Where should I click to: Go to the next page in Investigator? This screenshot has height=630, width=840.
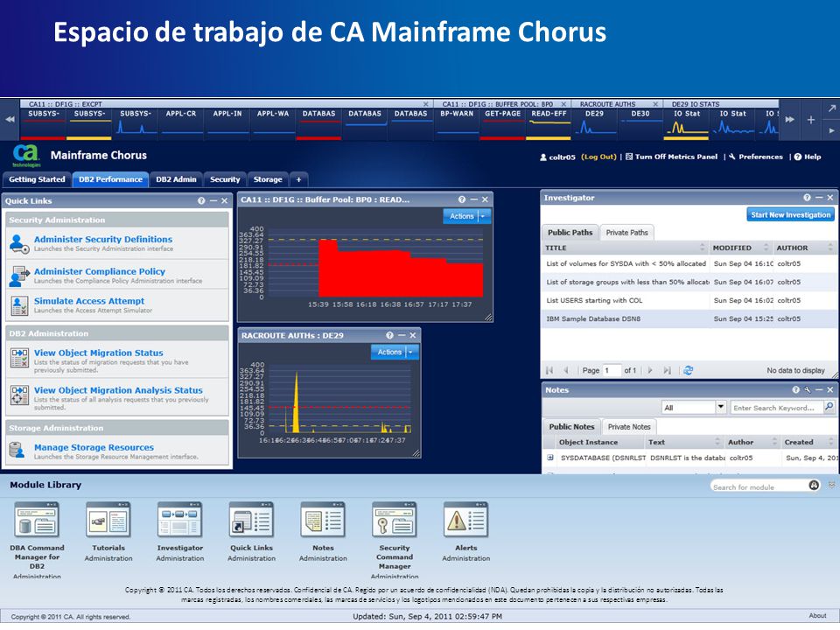point(650,370)
